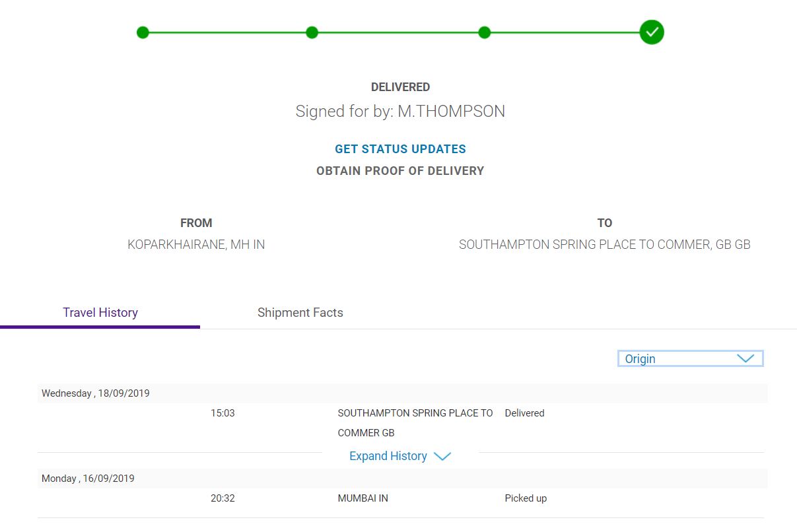This screenshot has width=797, height=532.
Task: Click the green delivered checkmark icon
Action: click(652, 32)
